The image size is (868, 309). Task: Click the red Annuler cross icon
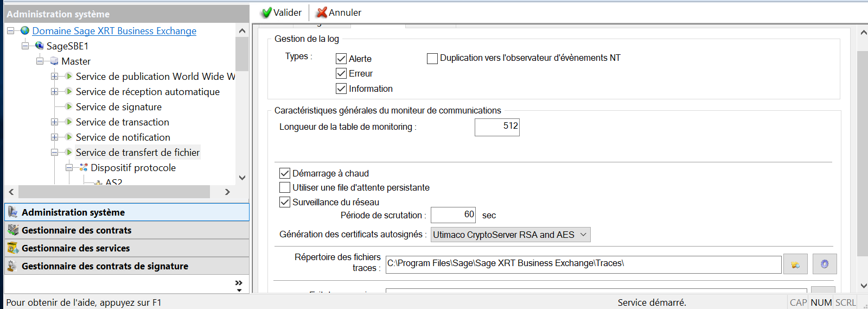322,12
